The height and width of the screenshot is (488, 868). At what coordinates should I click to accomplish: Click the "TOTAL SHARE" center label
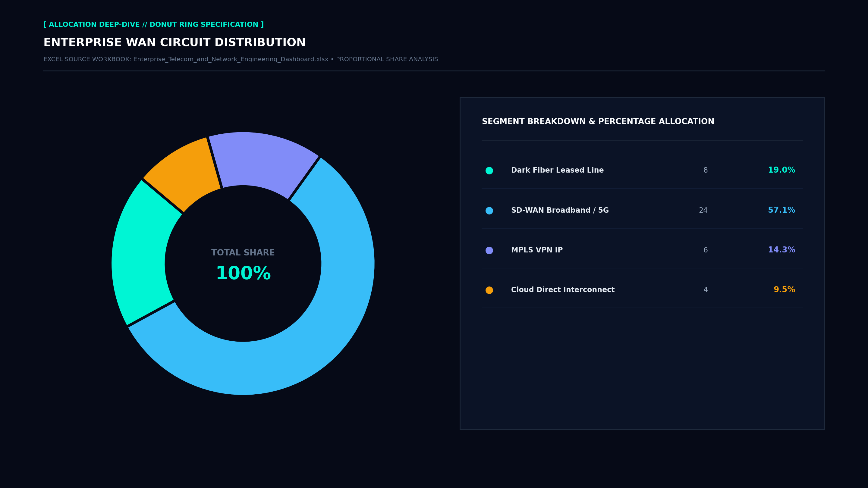[243, 253]
